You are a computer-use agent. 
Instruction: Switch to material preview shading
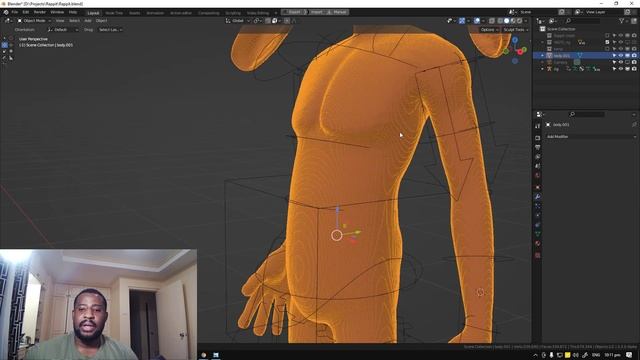click(x=513, y=20)
